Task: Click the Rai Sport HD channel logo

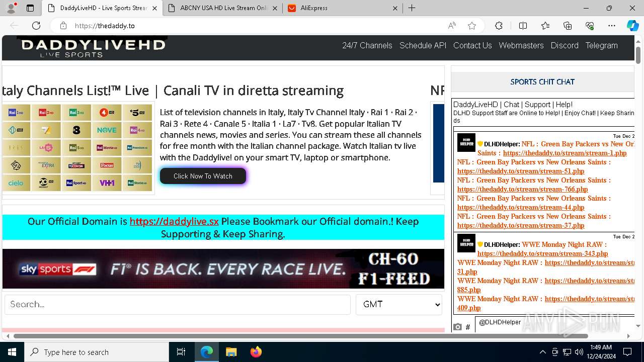Action: click(76, 183)
